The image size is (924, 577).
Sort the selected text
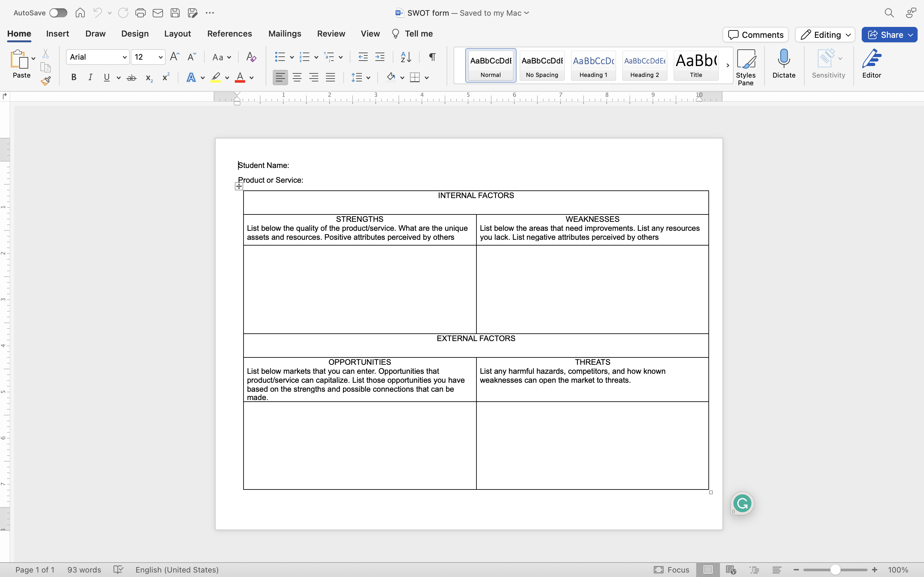[406, 56]
